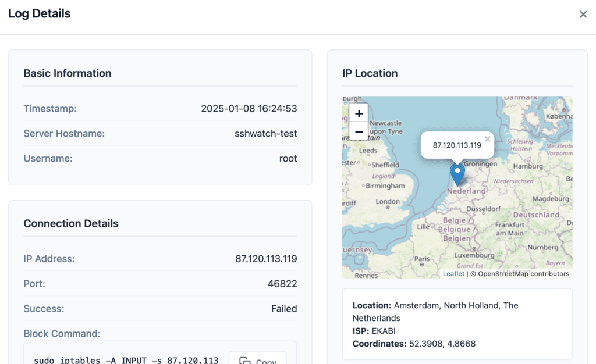The image size is (596, 364).
Task: Zoom out on the map
Action: 359,132
